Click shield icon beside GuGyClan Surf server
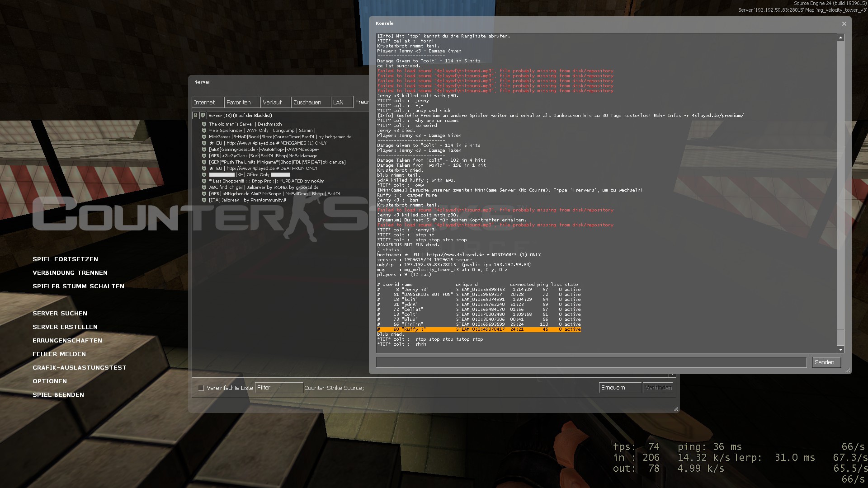This screenshot has width=868, height=488. click(x=204, y=156)
